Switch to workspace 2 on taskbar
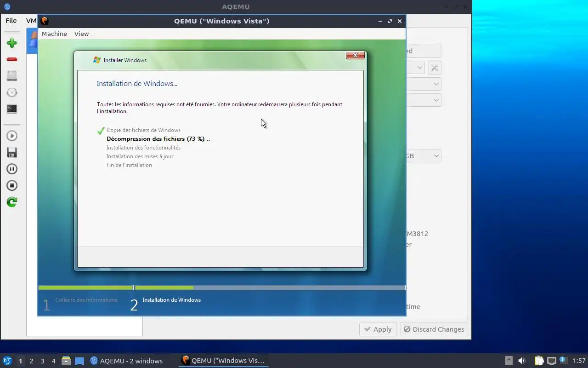This screenshot has height=368, width=588. 31,361
